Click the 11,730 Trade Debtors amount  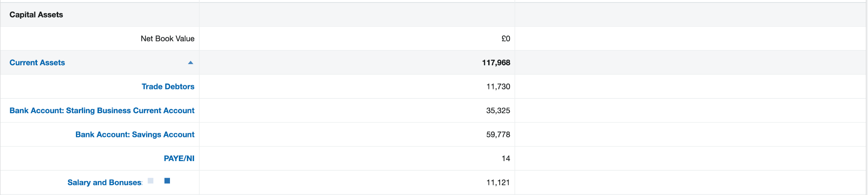[x=498, y=86]
